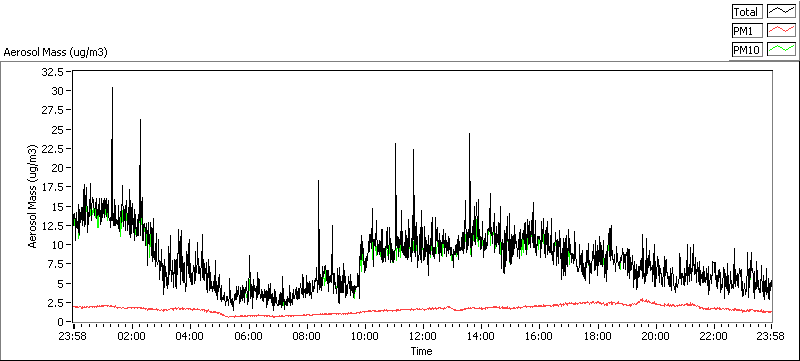Click the 10 y-axis tick label
800x361 pixels.
coord(57,245)
